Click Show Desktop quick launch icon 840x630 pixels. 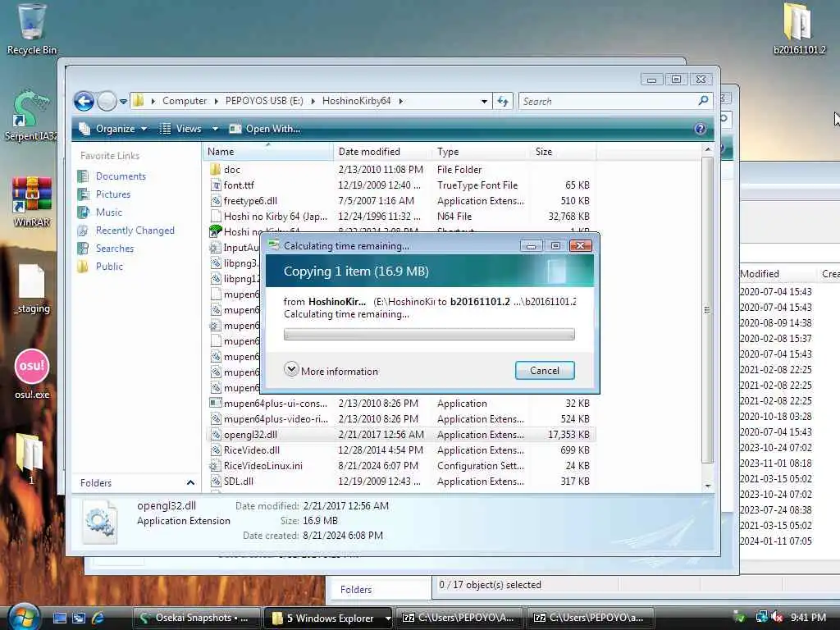coord(60,618)
